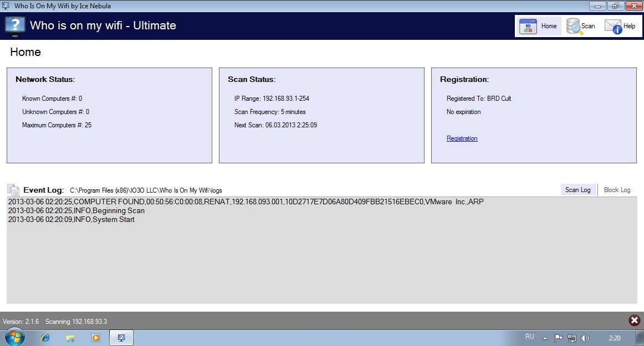Image resolution: width=644 pixels, height=346 pixels.
Task: Click Known Computers #: 0
Action: pos(52,99)
